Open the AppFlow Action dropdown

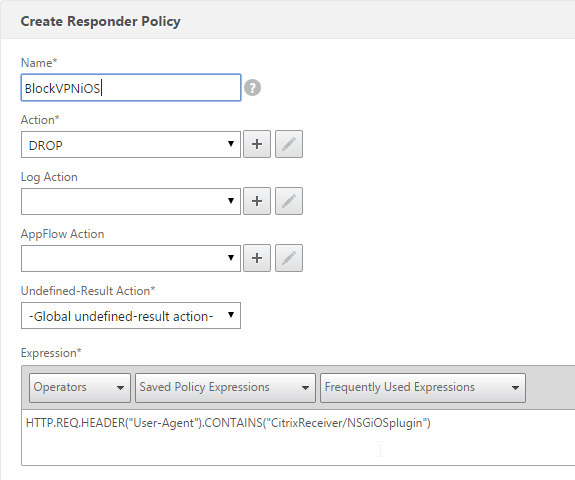tap(131, 259)
